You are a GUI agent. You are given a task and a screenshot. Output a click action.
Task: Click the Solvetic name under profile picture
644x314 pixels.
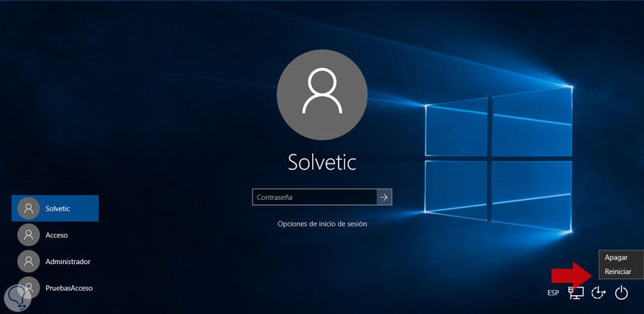click(322, 163)
